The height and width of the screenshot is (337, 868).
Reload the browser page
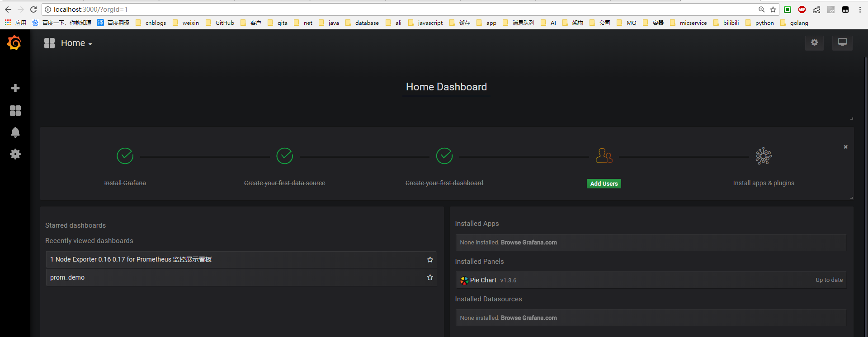point(33,9)
